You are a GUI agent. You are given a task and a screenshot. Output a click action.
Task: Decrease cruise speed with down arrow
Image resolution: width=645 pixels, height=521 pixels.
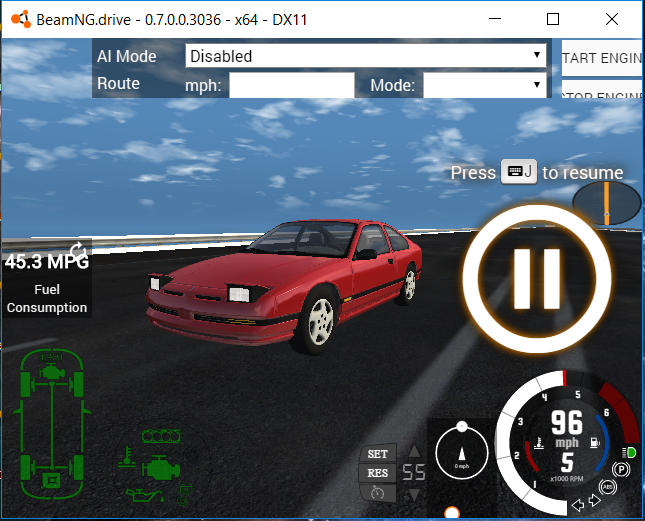click(x=414, y=495)
